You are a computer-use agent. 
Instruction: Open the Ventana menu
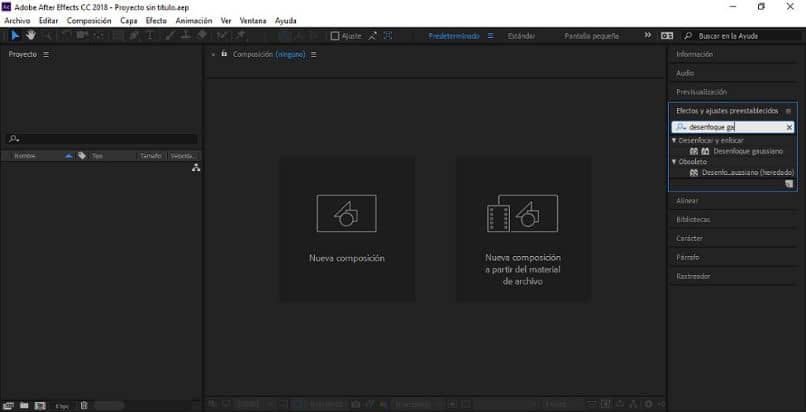coord(253,21)
